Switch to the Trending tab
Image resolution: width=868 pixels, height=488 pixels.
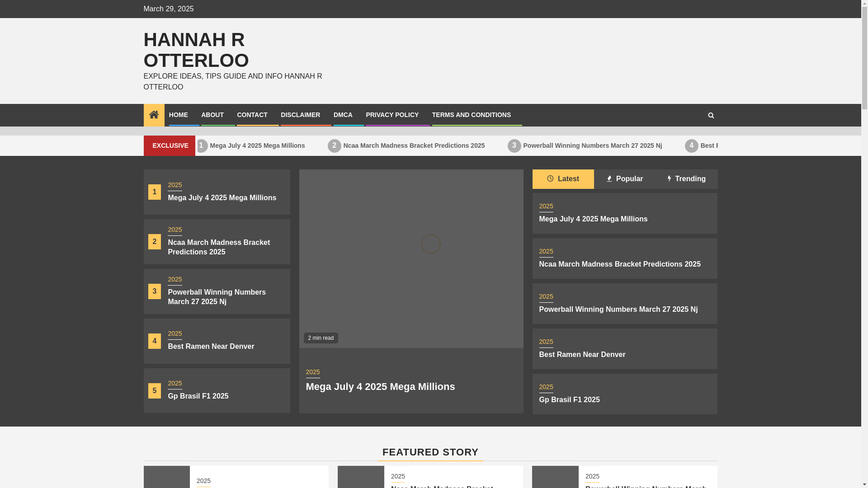point(686,179)
